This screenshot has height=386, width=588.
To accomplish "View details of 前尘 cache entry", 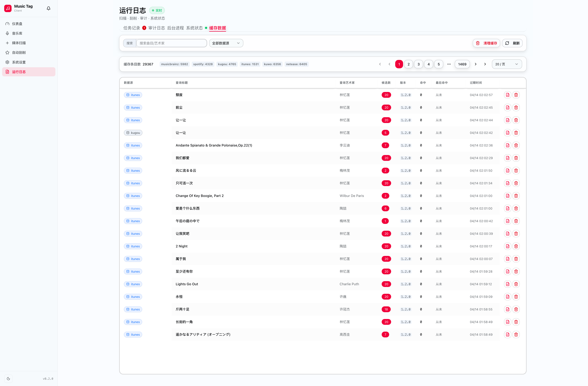I will tap(507, 108).
